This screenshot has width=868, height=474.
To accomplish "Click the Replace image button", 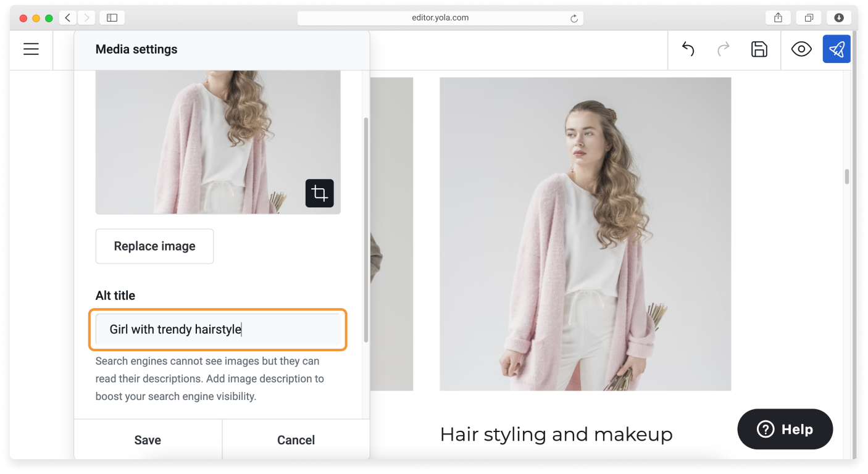I will click(x=154, y=246).
